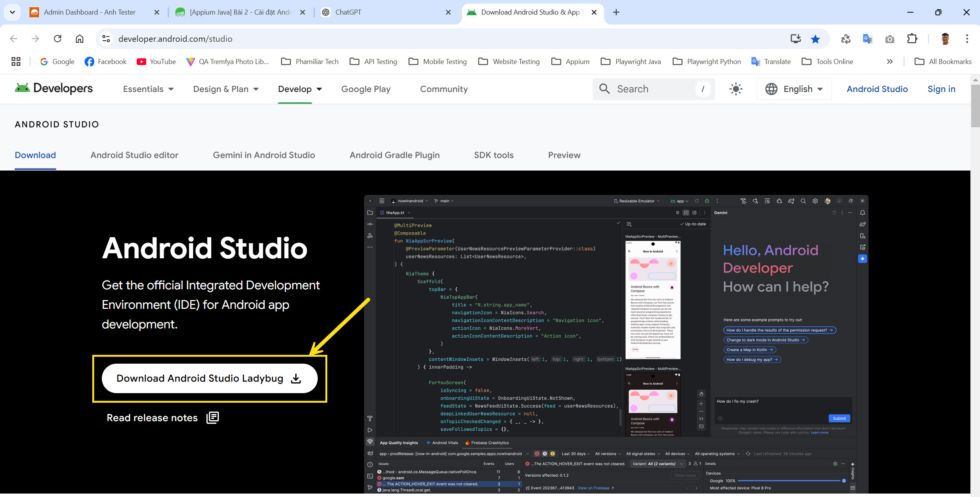Screen dimensions: 980x497
Task: Close the ChatGPT tab
Action: (448, 12)
